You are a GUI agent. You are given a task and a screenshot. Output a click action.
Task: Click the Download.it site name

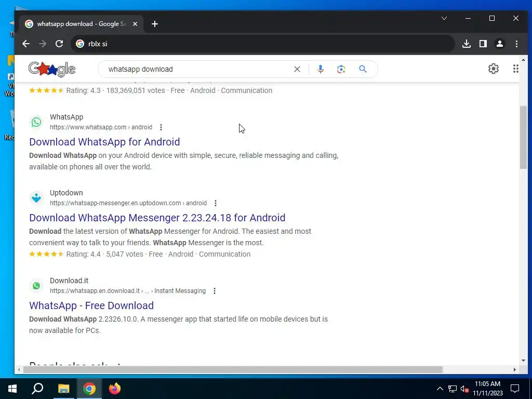[69, 281]
